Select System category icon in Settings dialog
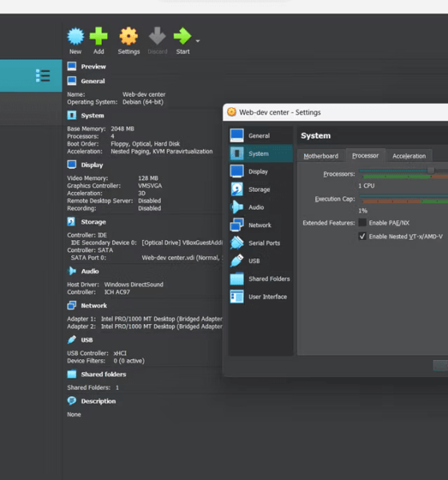This screenshot has width=448, height=480. pyautogui.click(x=237, y=154)
